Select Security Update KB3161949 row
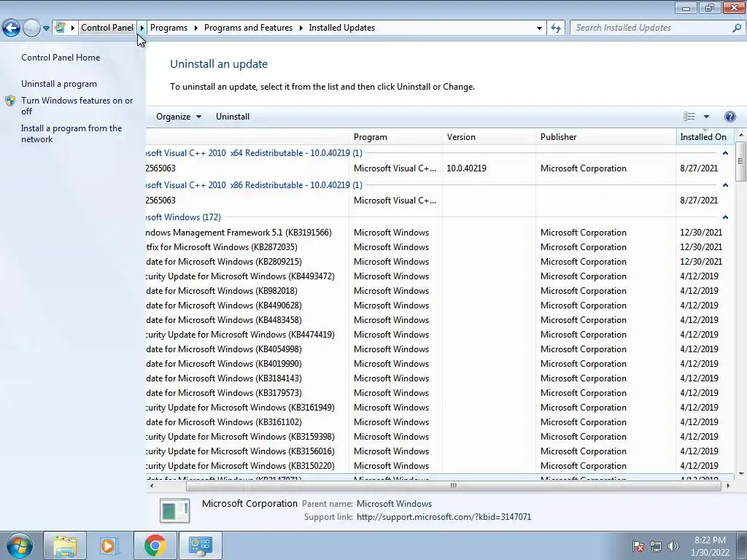Screen dimensions: 747x560 (440, 408)
